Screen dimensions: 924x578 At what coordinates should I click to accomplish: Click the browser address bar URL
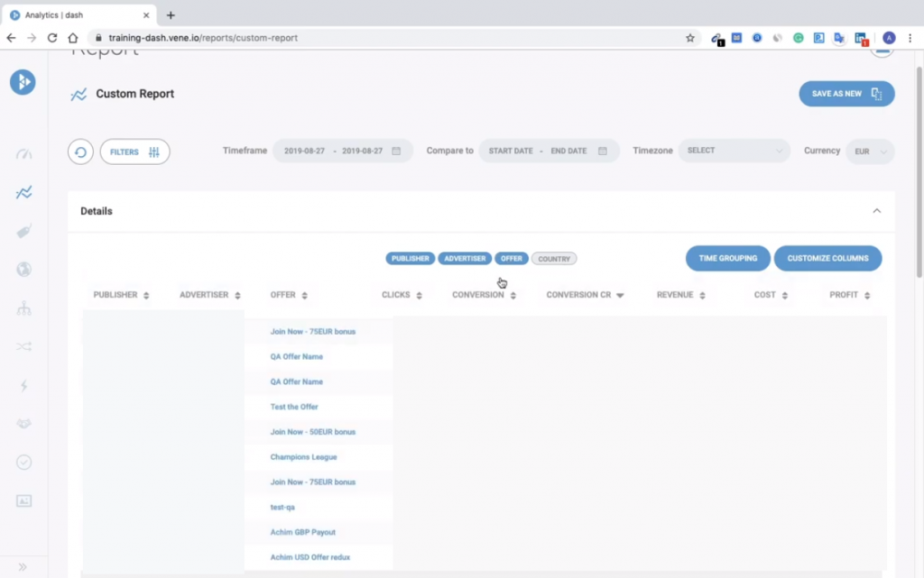pyautogui.click(x=203, y=38)
